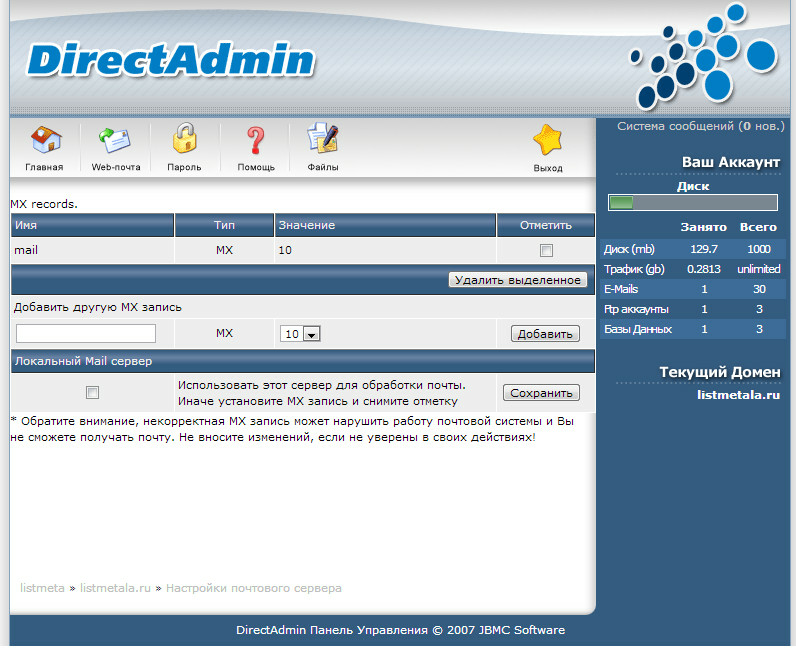Click the Текущий Домен heading
This screenshot has height=656, width=796.
(x=720, y=372)
